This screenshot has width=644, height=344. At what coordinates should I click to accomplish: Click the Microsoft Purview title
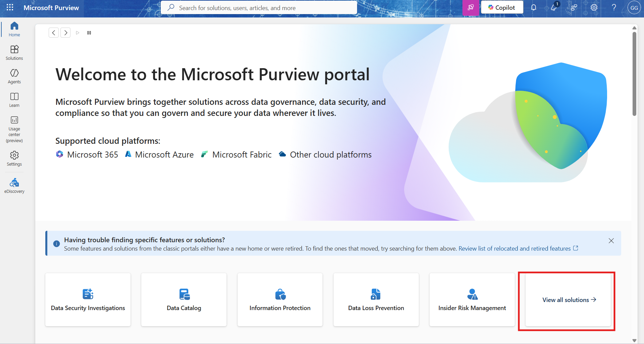(51, 8)
